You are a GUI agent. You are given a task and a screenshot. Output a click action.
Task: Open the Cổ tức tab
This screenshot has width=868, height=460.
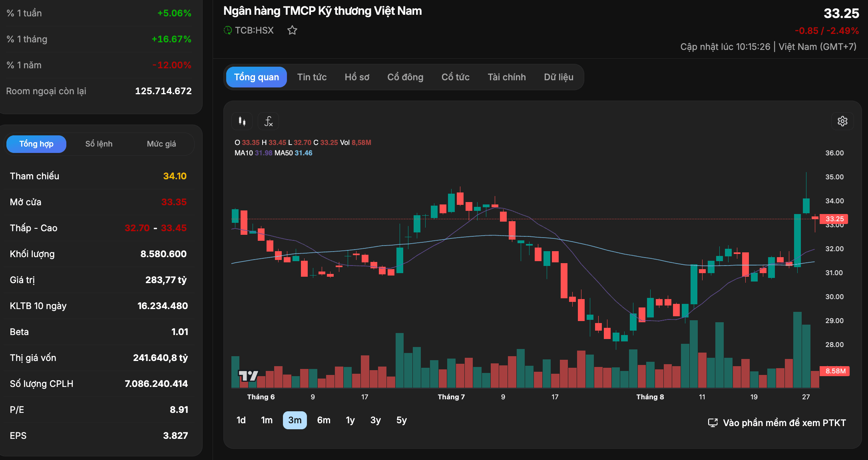point(456,77)
